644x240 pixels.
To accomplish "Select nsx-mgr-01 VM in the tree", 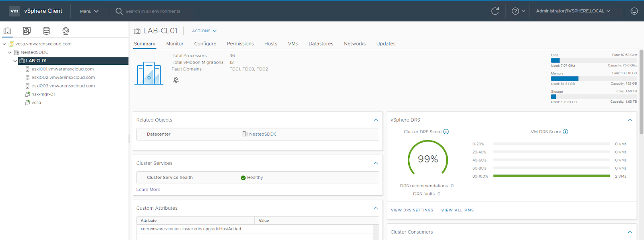I will coord(43,94).
